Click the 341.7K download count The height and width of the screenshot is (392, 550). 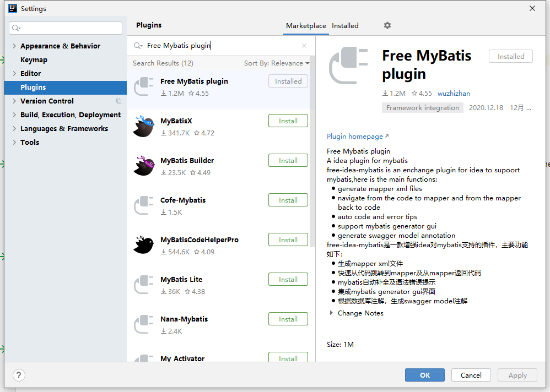pos(175,133)
